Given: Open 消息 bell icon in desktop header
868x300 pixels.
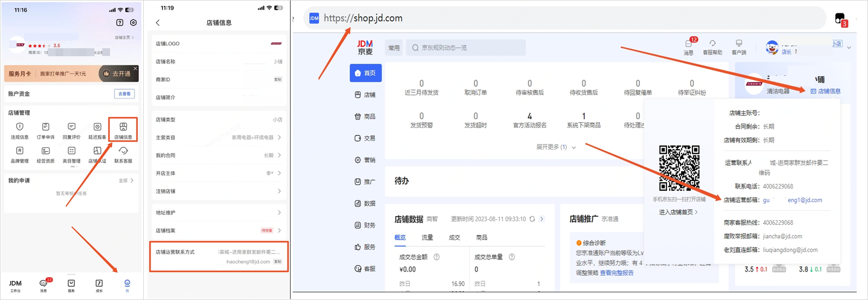Looking at the screenshot, I should [689, 44].
